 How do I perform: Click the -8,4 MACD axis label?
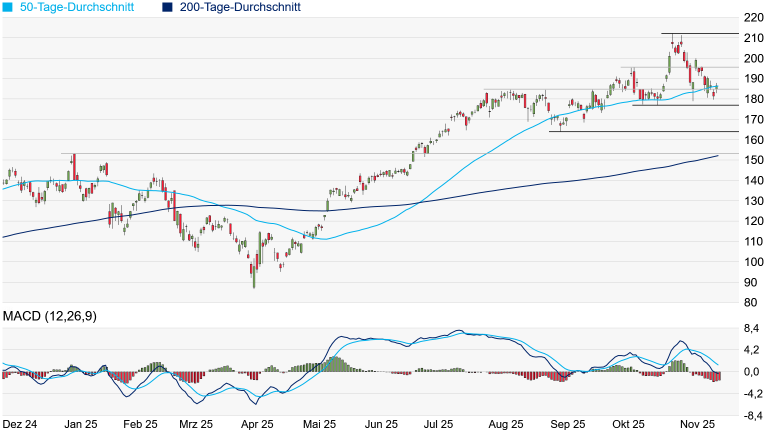(x=752, y=414)
